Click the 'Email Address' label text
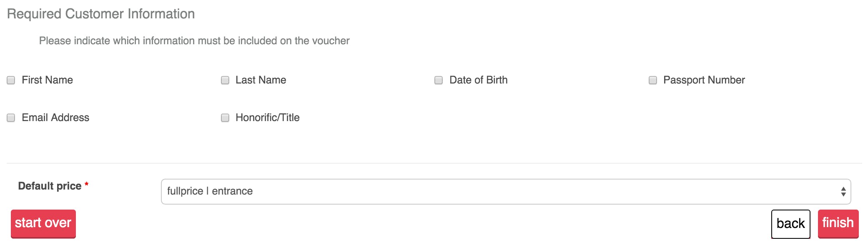This screenshot has width=868, height=248. 55,118
